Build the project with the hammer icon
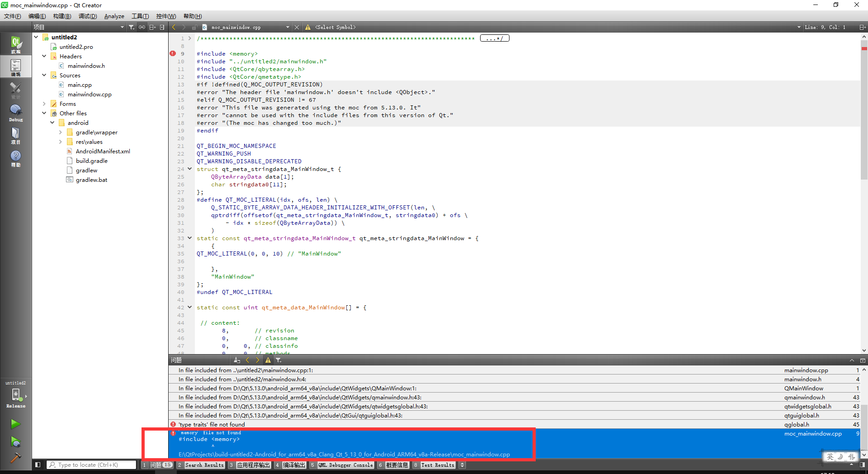This screenshot has height=474, width=868. point(15,458)
